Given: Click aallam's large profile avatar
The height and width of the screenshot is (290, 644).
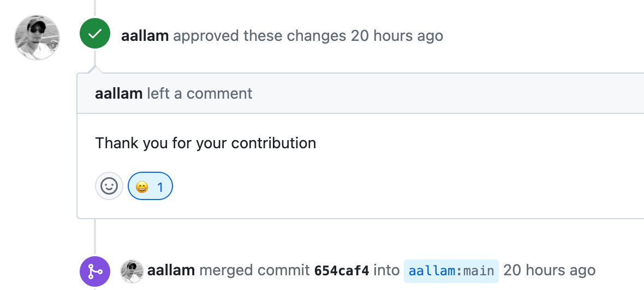Looking at the screenshot, I should (x=37, y=38).
